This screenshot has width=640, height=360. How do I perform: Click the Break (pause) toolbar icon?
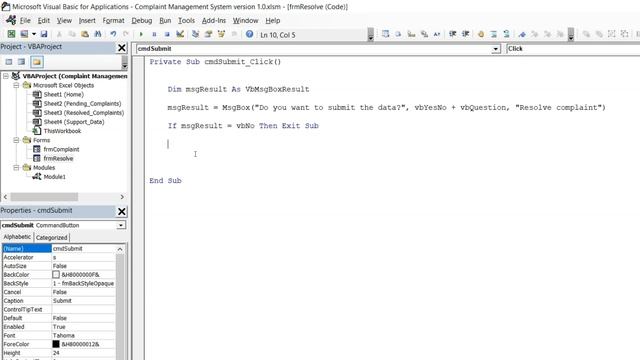click(154, 34)
